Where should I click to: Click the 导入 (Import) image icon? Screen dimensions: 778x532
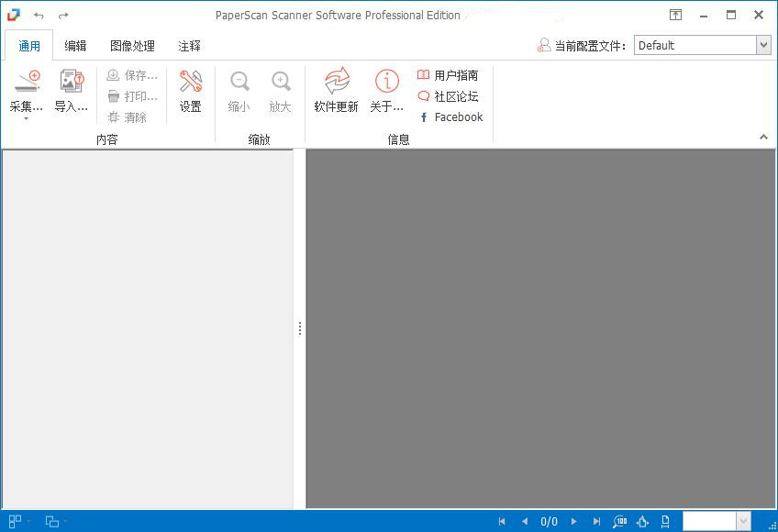72,83
